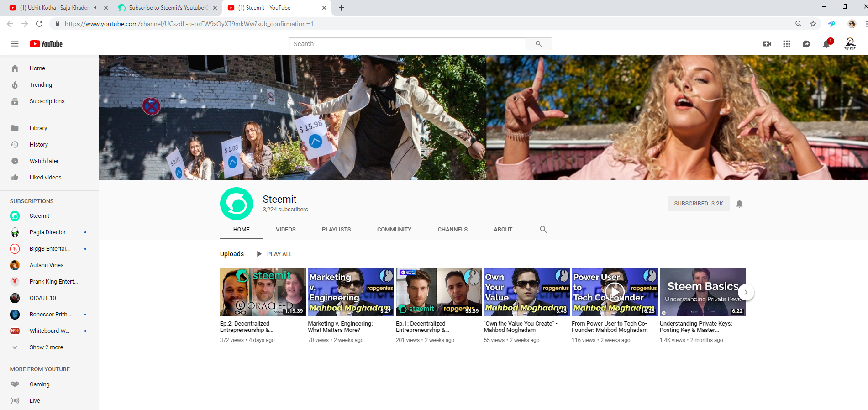This screenshot has width=868, height=410.
Task: Expand Show 2 more subscriptions
Action: click(49, 347)
